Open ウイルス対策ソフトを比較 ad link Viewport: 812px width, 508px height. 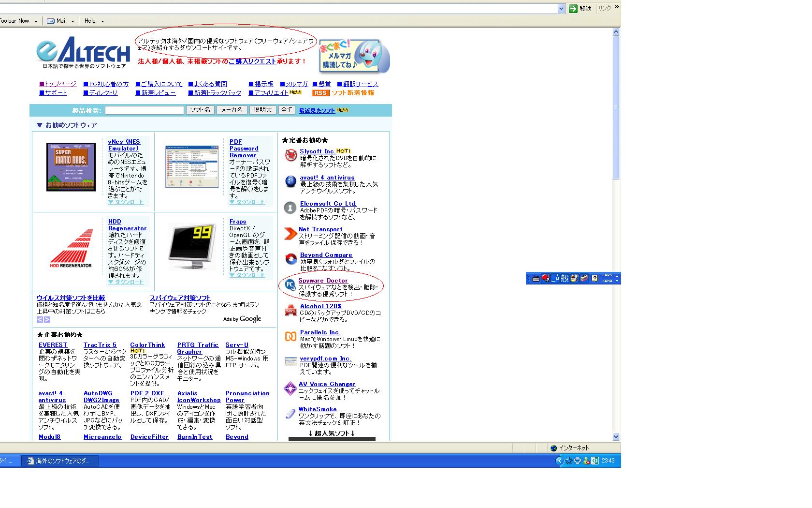coord(71,298)
